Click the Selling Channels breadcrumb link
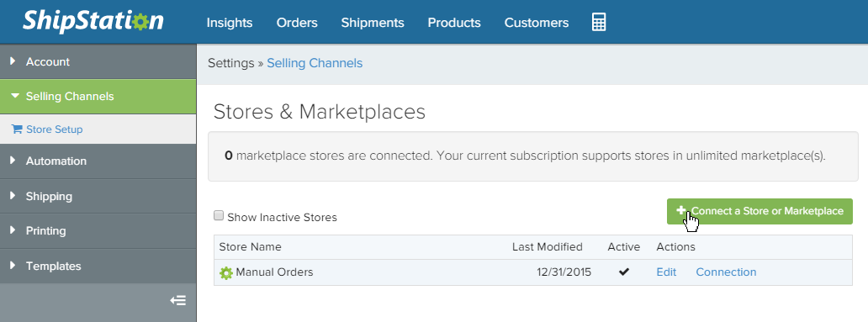 315,63
